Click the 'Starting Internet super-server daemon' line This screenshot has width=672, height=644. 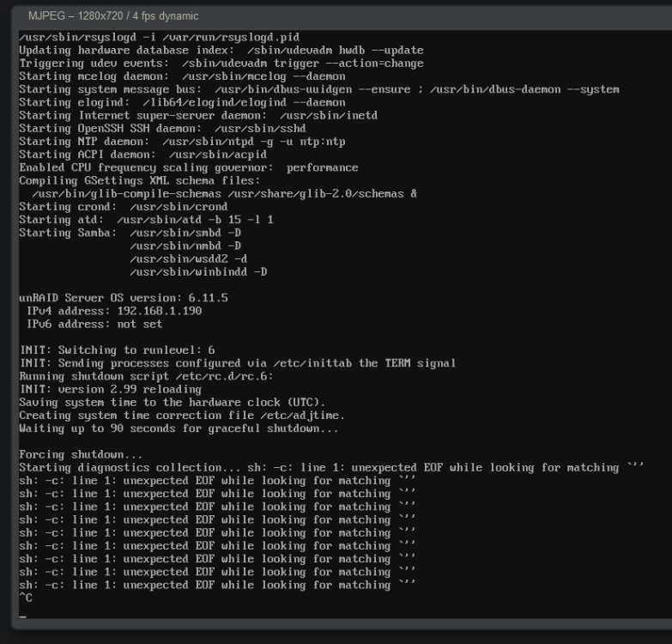(x=198, y=115)
